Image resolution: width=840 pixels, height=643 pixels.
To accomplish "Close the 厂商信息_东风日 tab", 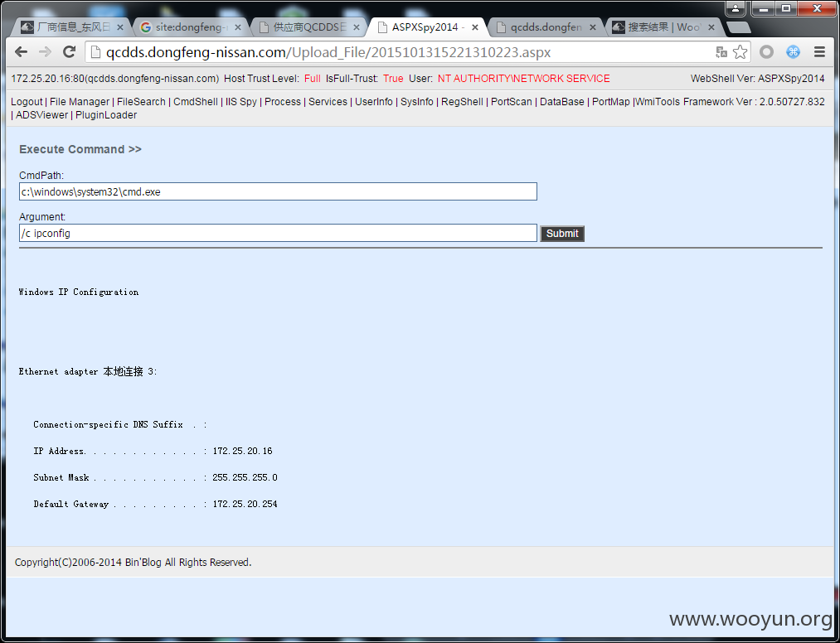I will pyautogui.click(x=119, y=27).
